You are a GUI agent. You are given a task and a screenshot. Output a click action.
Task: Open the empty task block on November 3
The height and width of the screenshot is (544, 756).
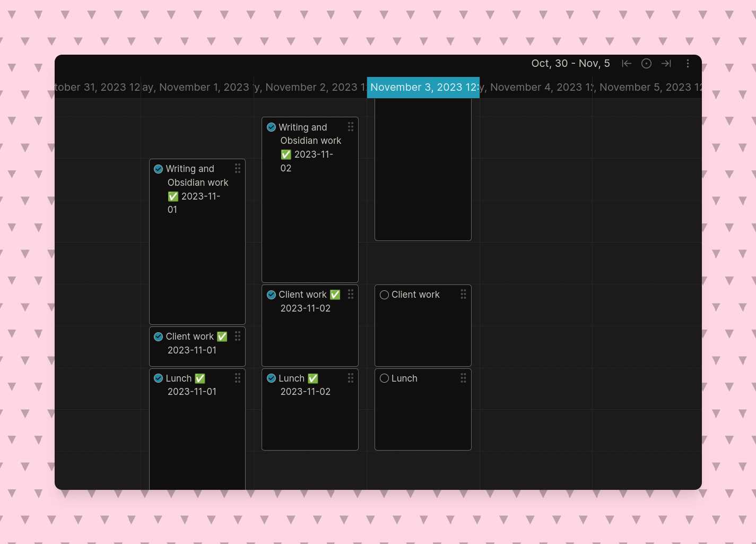(x=423, y=169)
